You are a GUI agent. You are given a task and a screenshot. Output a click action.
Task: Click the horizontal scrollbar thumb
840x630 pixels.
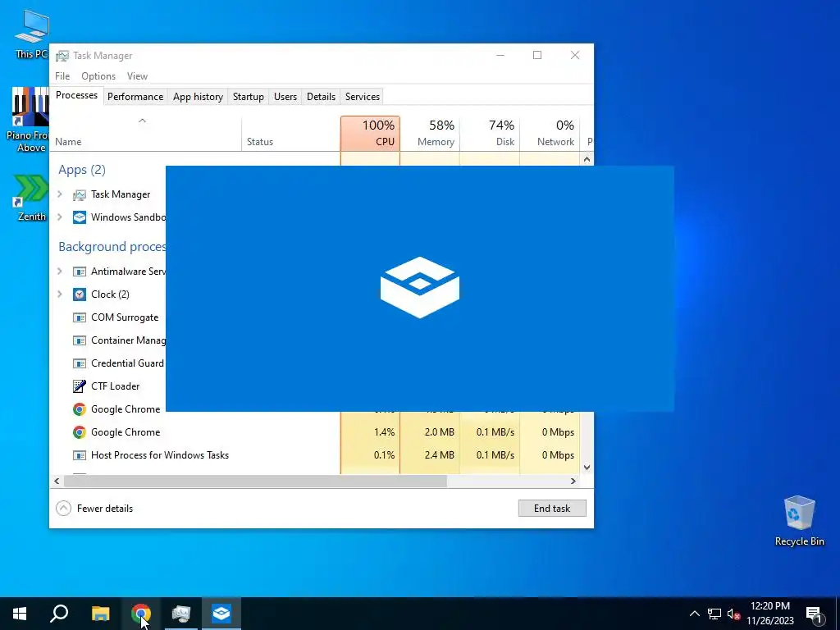tap(255, 481)
